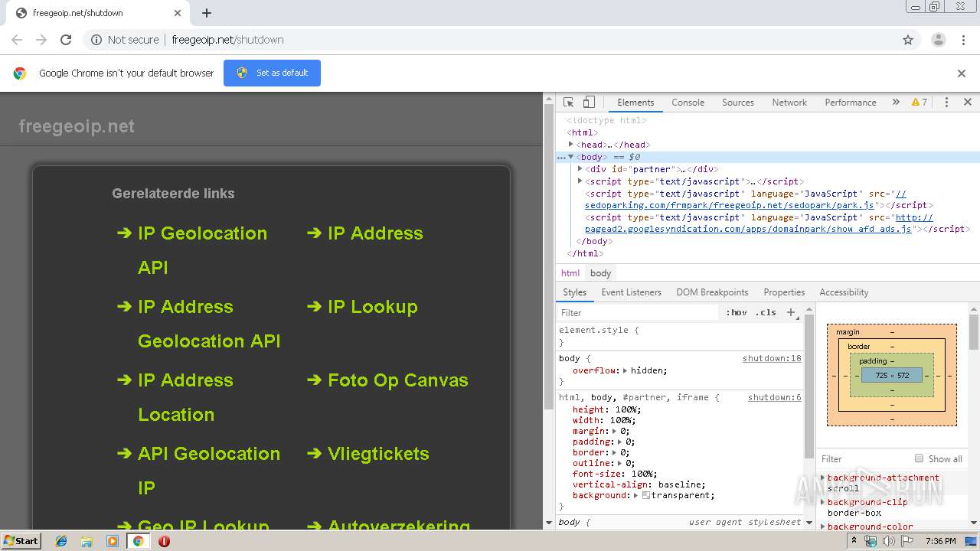Open the Performance tab

click(851, 102)
